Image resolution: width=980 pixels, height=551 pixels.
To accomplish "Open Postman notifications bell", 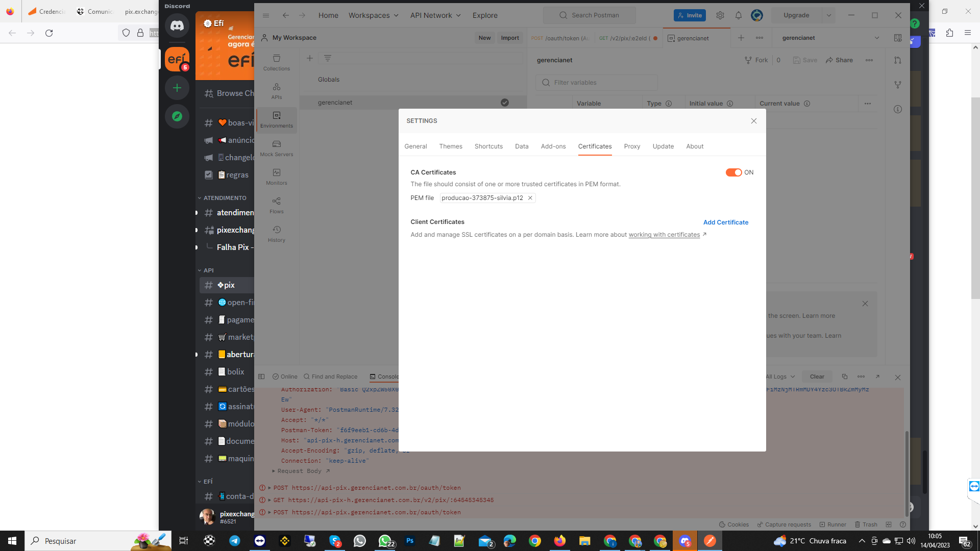I will (738, 15).
